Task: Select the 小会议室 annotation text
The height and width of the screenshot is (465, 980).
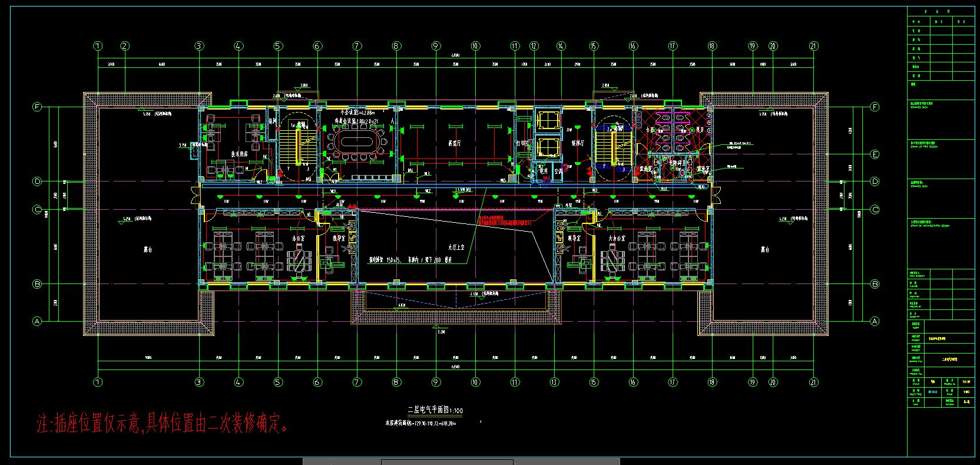Action: pos(357,112)
